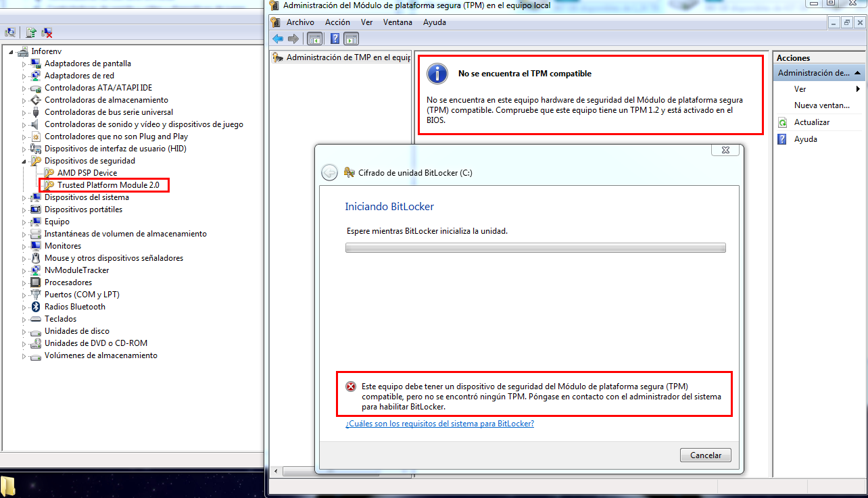Click the back arrow in BitLocker dialog

329,172
